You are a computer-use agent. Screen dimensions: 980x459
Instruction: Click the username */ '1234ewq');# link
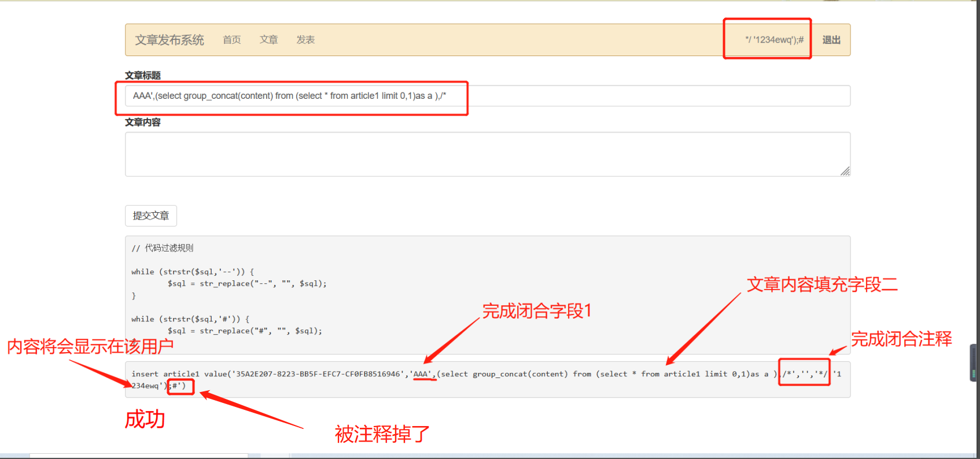pyautogui.click(x=774, y=40)
